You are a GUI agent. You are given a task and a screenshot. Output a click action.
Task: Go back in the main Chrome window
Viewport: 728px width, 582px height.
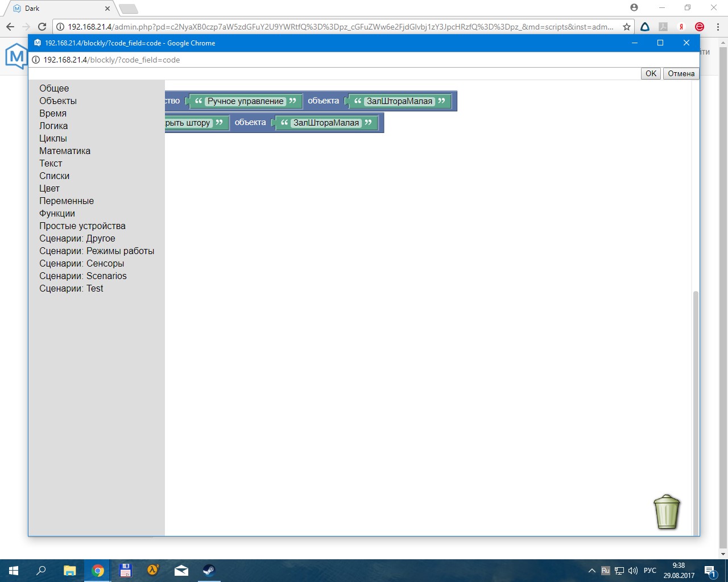coord(10,27)
